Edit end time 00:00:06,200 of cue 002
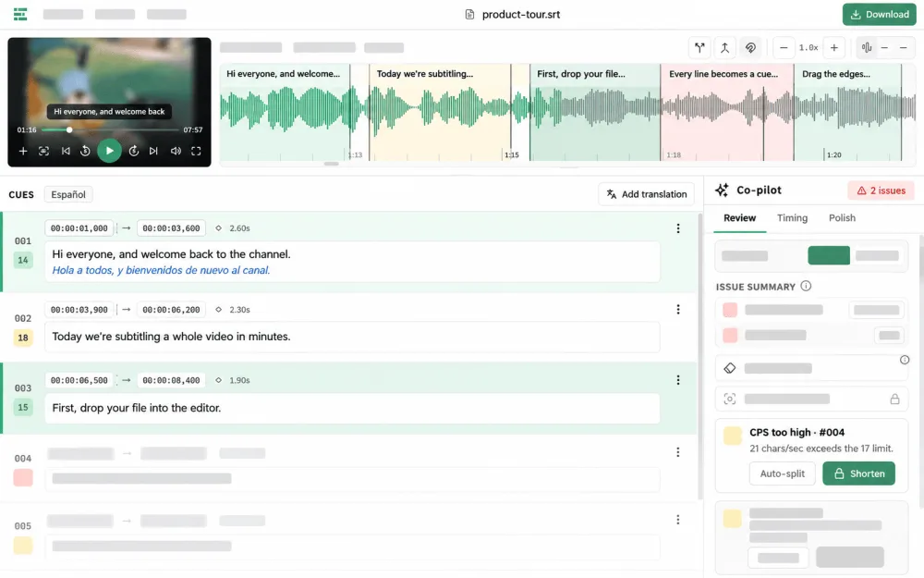The height and width of the screenshot is (578, 924). [171, 310]
